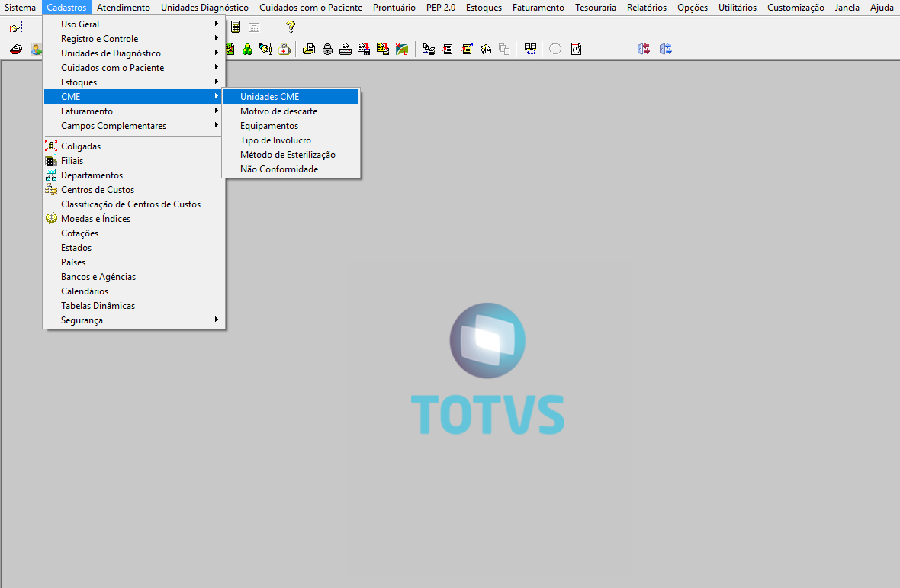Click the printer toolbar icon
The width and height of the screenshot is (900, 588).
(346, 50)
